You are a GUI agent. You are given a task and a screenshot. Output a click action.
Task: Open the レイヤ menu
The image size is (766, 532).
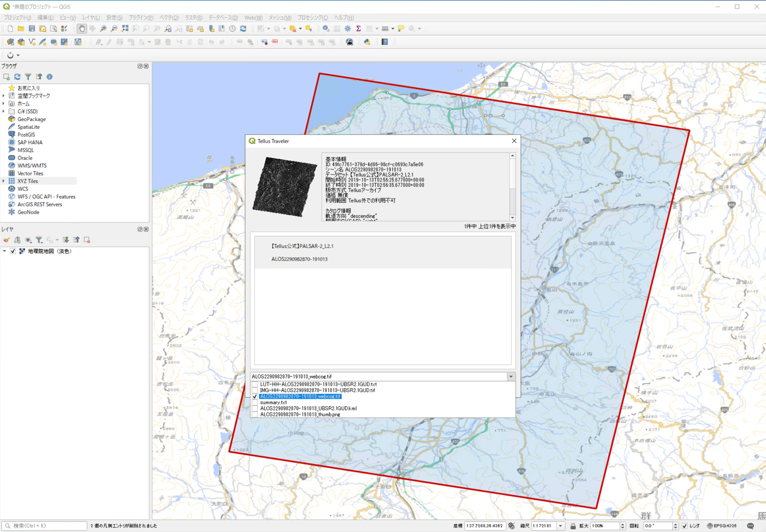[91, 18]
